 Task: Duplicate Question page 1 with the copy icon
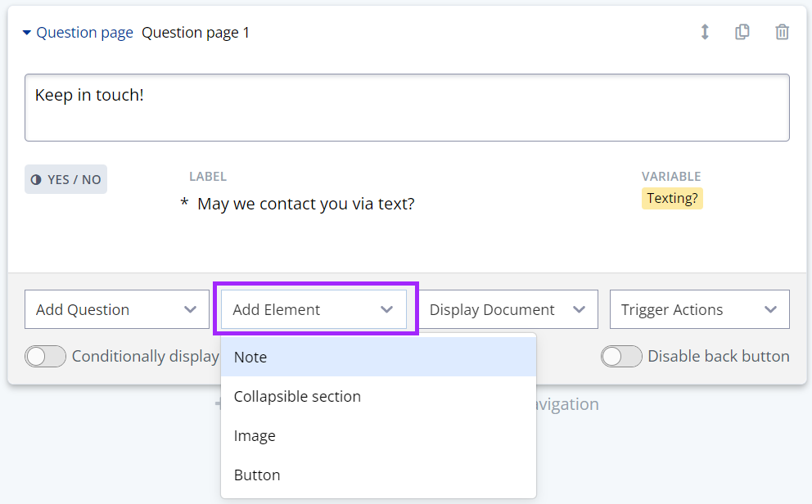tap(742, 31)
